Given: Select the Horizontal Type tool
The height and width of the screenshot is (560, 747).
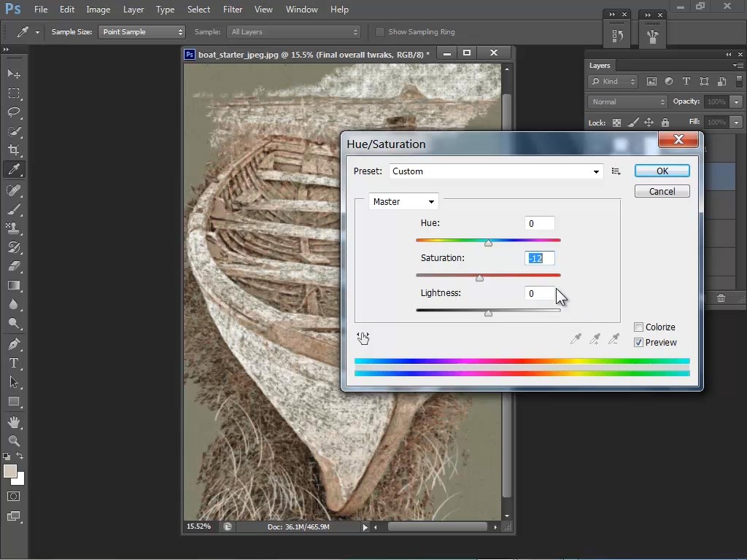Looking at the screenshot, I should click(14, 363).
